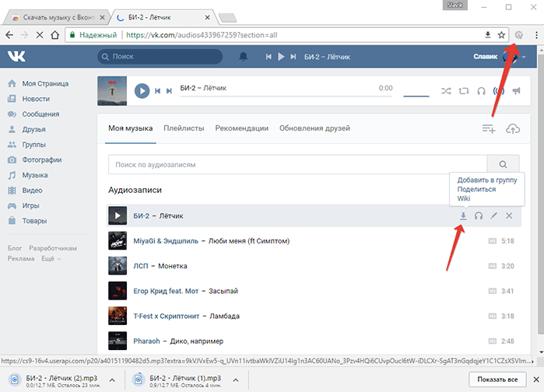Viewport: 544px width, 392px height.
Task: Play track from the header player
Action: (x=281, y=57)
